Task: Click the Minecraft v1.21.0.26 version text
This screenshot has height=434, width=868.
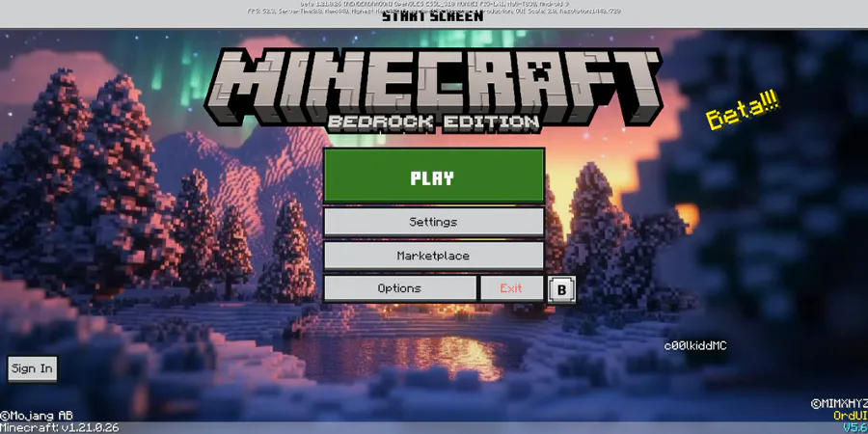Action: tap(59, 428)
